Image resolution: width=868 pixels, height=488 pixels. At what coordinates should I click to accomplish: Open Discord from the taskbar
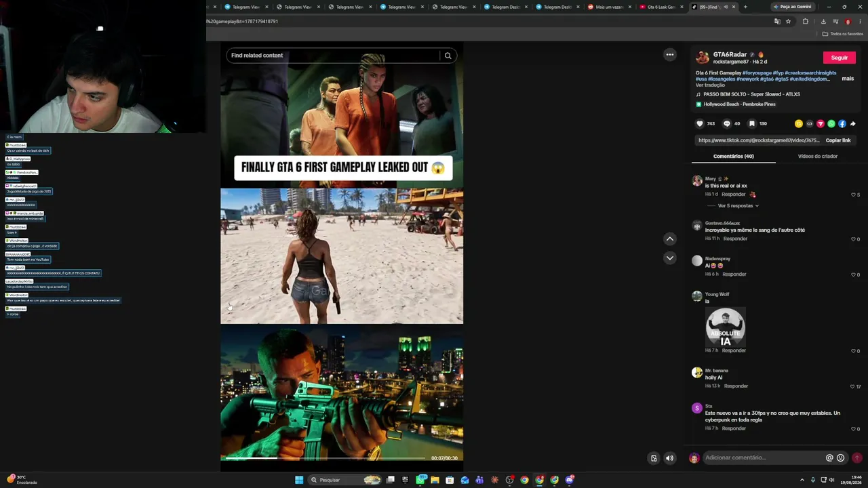(x=570, y=480)
